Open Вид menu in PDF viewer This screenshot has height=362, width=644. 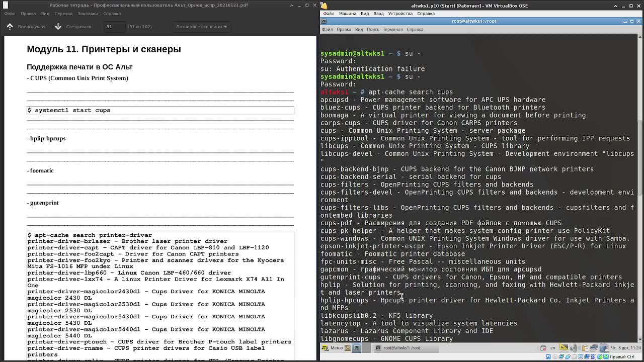coord(45,14)
